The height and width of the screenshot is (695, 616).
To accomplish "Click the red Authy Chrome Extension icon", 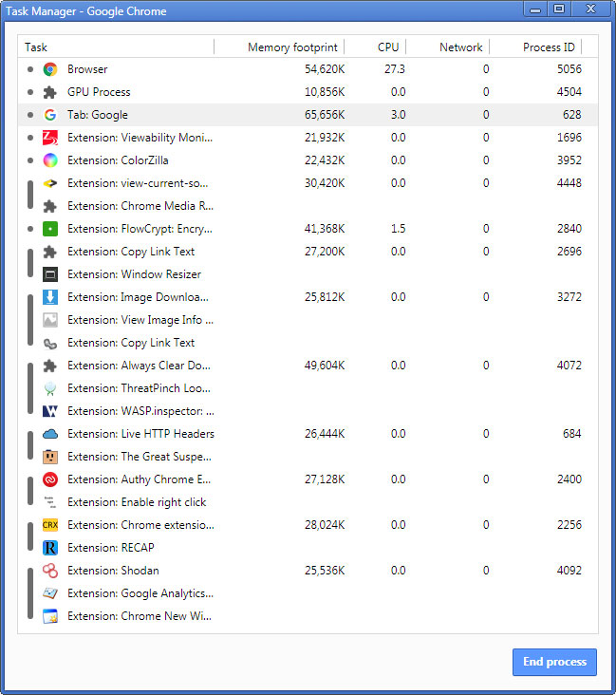I will click(50, 479).
